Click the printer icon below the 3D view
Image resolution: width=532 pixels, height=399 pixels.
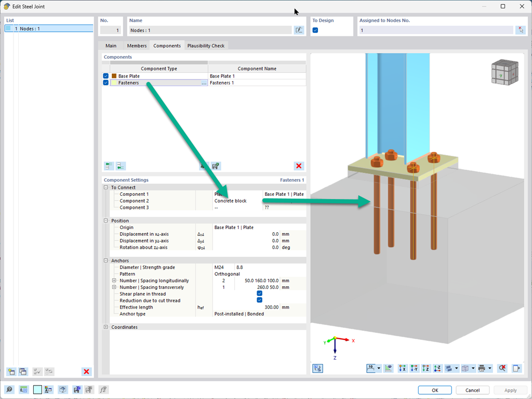click(x=482, y=368)
